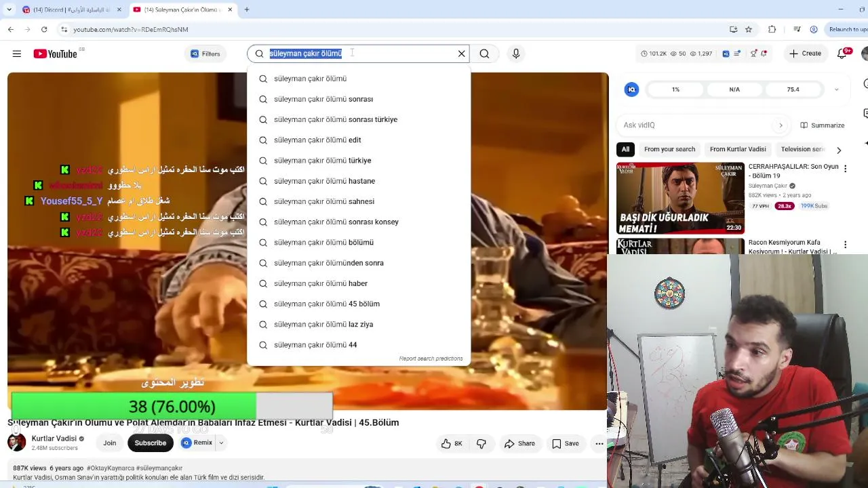868x488 pixels.
Task: Share the video
Action: point(519,443)
